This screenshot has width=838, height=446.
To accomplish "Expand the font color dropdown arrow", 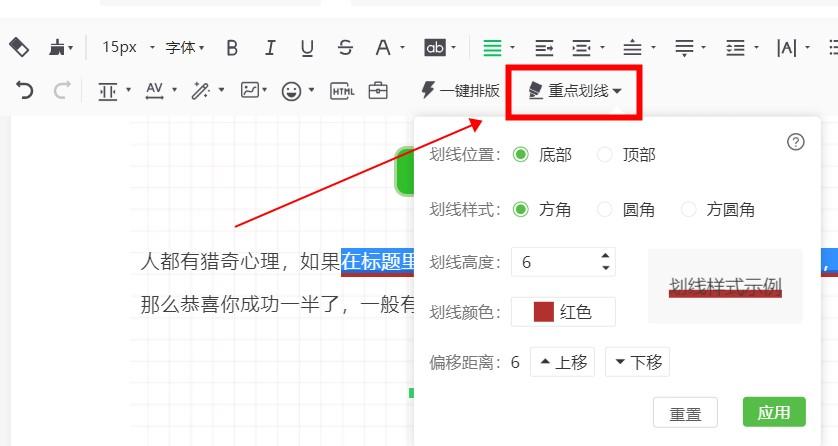I will pyautogui.click(x=402, y=48).
